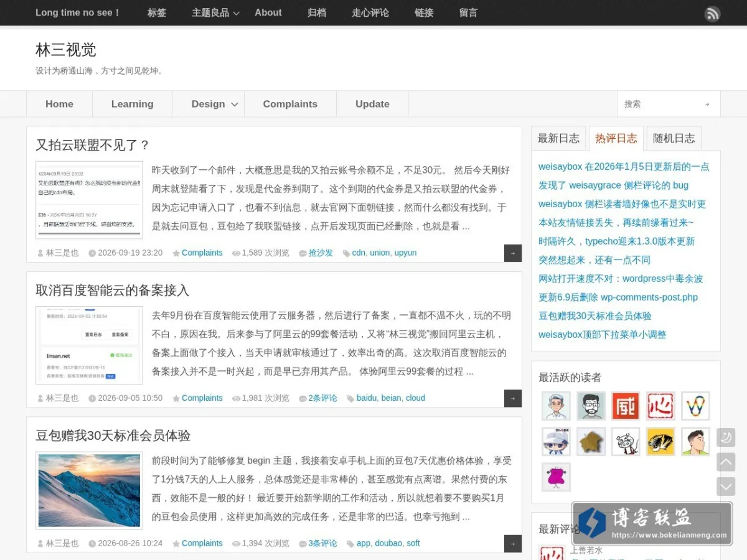
Task: Click gold star reader avatar
Action: click(591, 441)
